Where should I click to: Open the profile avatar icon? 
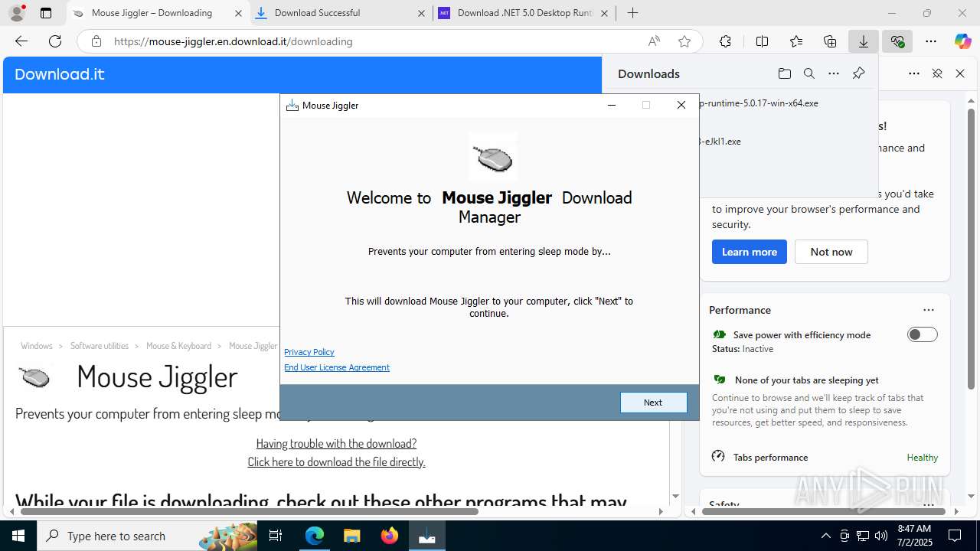17,13
